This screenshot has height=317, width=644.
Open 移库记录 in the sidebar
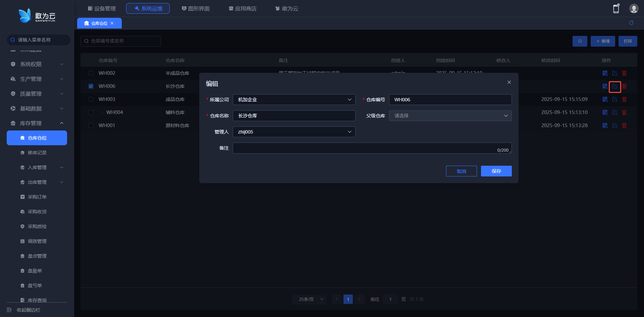(37, 153)
